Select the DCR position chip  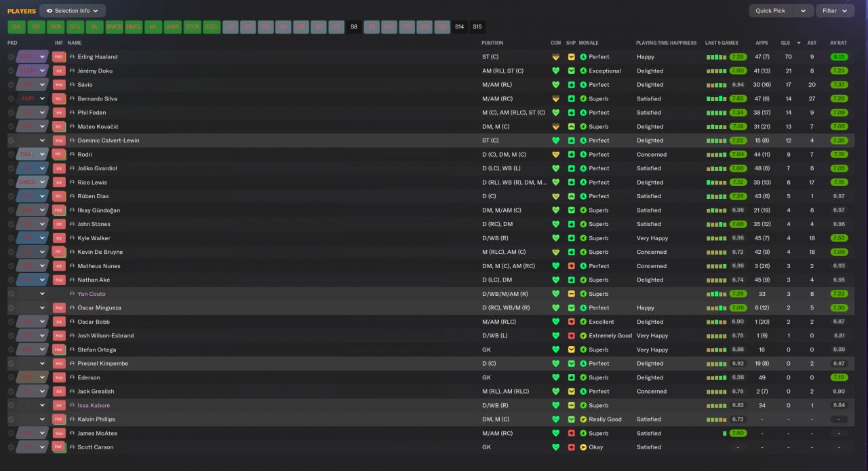click(56, 27)
